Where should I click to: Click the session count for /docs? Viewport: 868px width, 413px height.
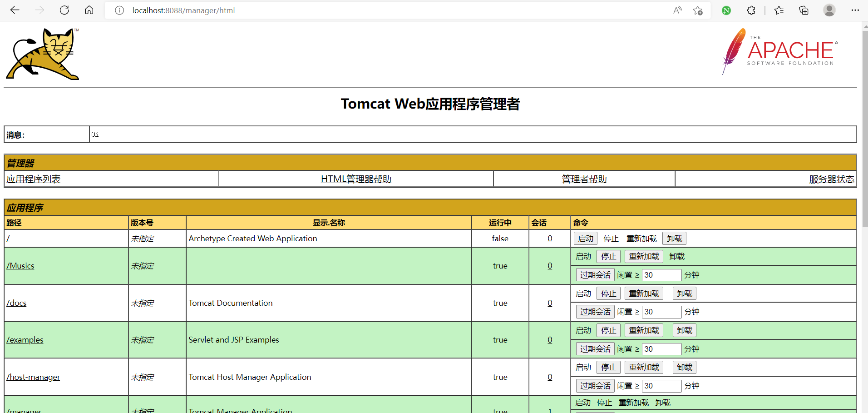click(550, 303)
